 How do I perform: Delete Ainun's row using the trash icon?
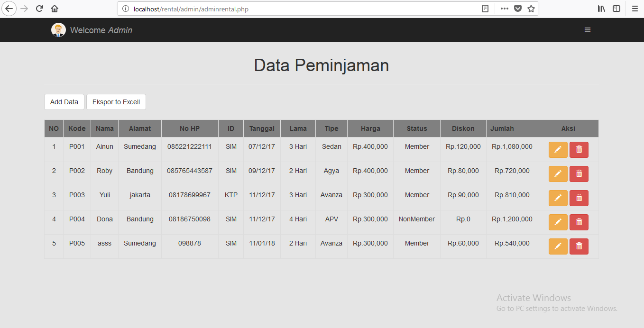click(579, 149)
